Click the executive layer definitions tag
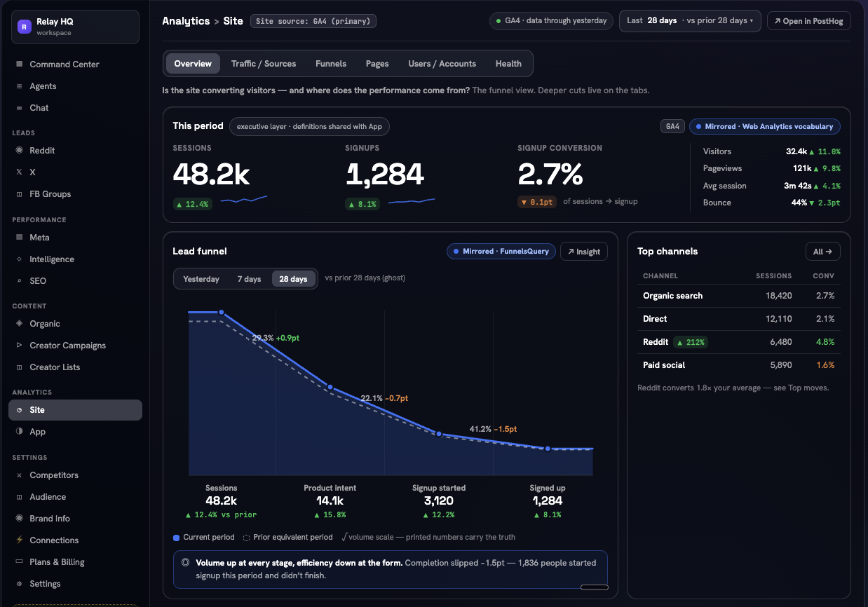This screenshot has width=868, height=607. (309, 127)
